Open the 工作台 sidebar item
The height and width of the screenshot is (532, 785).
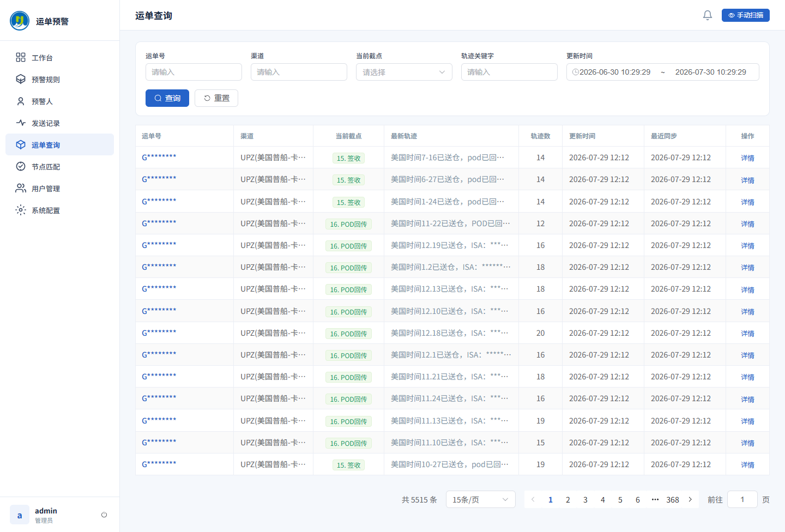[59, 58]
